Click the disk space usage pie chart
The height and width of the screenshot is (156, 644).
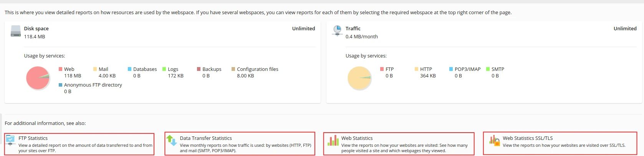coord(38,78)
